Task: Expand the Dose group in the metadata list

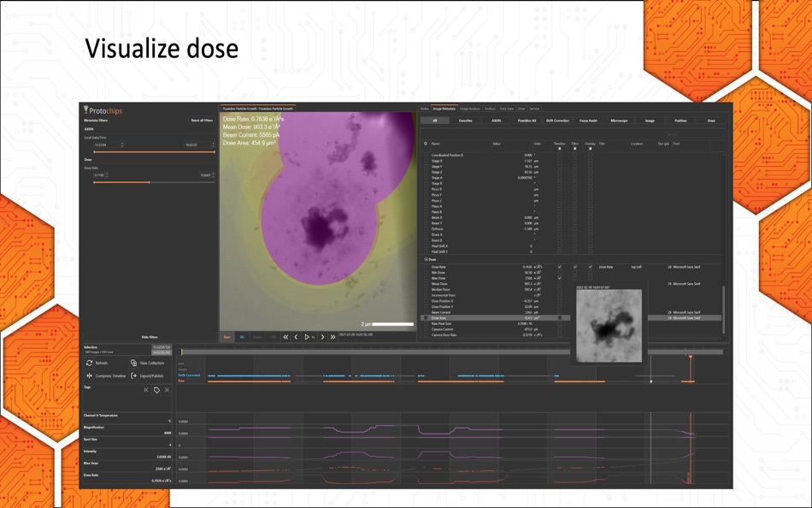Action: click(427, 259)
